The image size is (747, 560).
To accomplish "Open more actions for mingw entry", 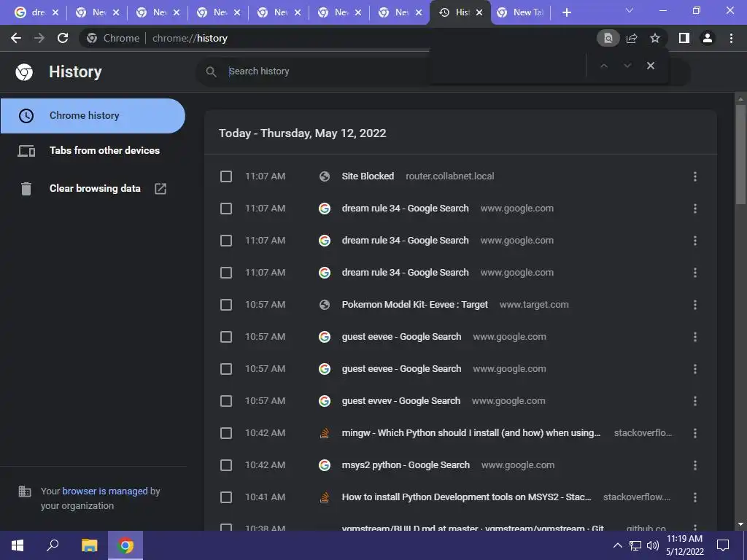I will [695, 433].
